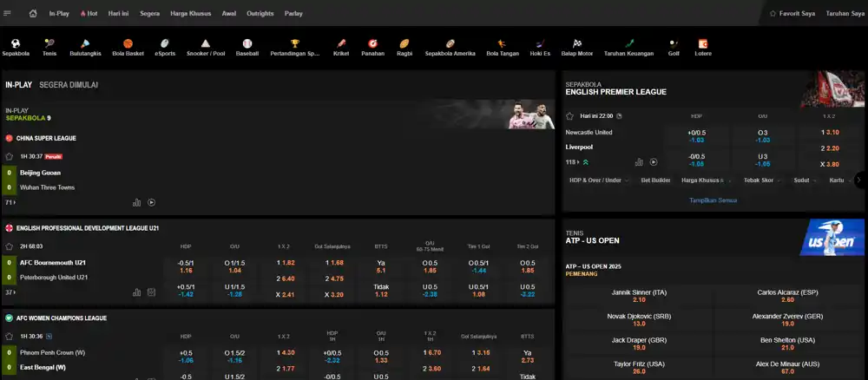Image resolution: width=868 pixels, height=380 pixels.
Task: Select the Sepakbola Amerika icon
Action: 450,43
